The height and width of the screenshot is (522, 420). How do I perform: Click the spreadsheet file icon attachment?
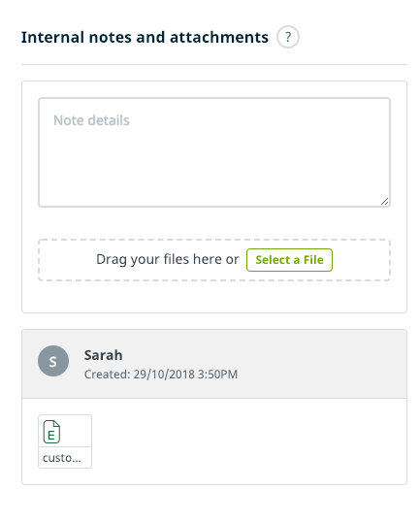pyautogui.click(x=51, y=432)
